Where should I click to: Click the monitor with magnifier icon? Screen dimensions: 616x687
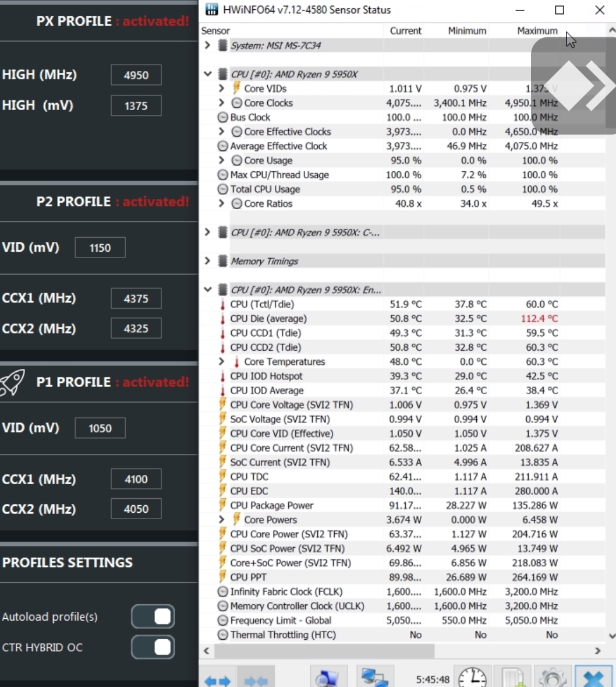coord(328,678)
